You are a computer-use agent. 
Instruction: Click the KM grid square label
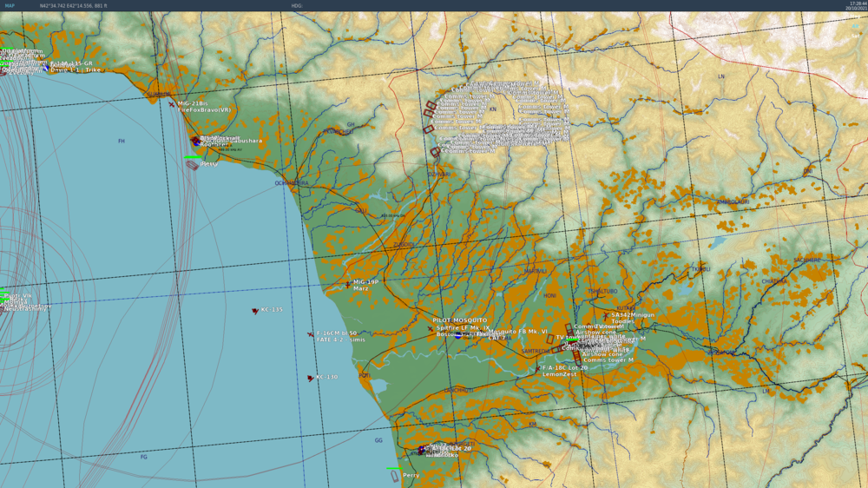click(532, 424)
